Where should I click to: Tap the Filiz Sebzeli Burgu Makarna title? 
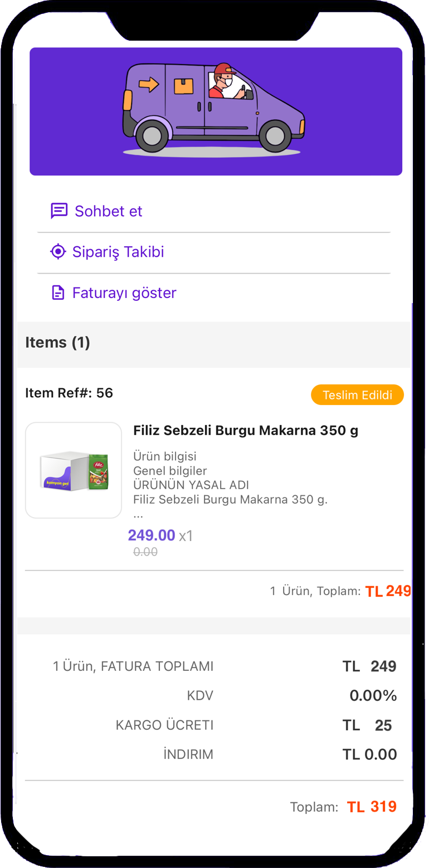[246, 431]
